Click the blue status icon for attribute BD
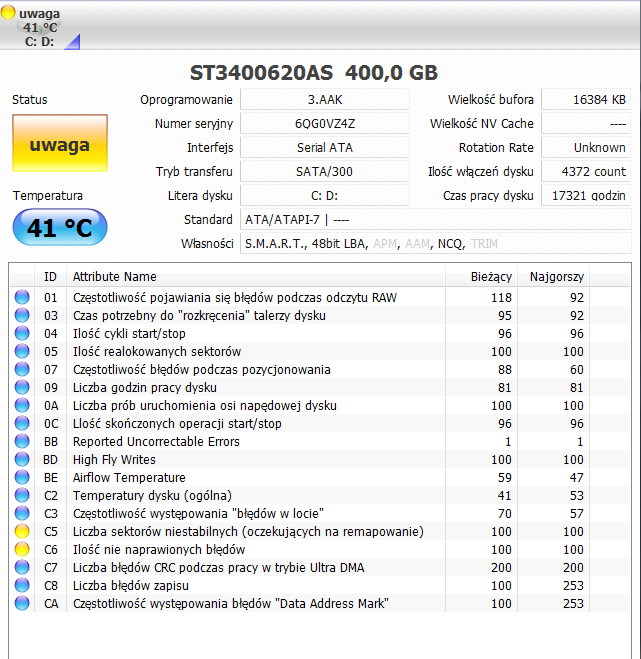 pyautogui.click(x=22, y=459)
